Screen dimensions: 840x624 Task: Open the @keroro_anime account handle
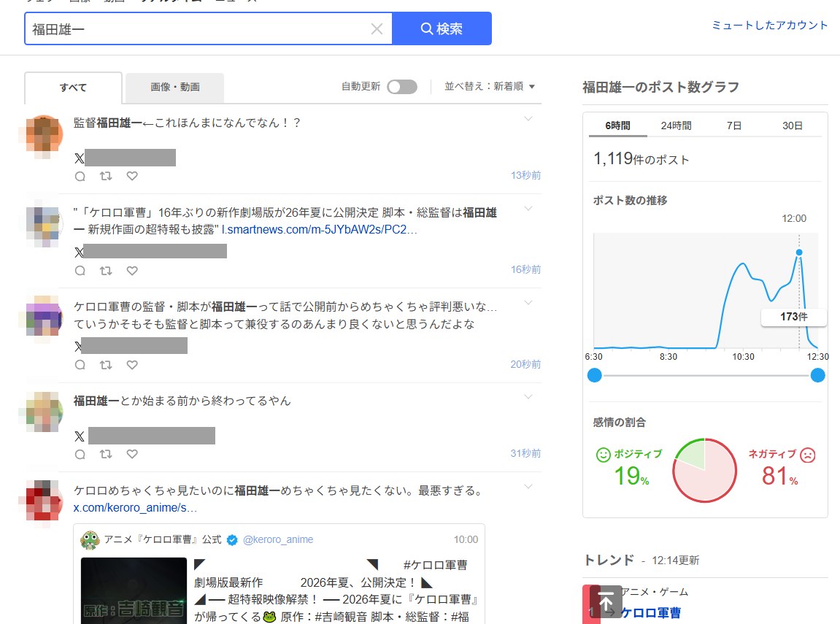pos(278,539)
